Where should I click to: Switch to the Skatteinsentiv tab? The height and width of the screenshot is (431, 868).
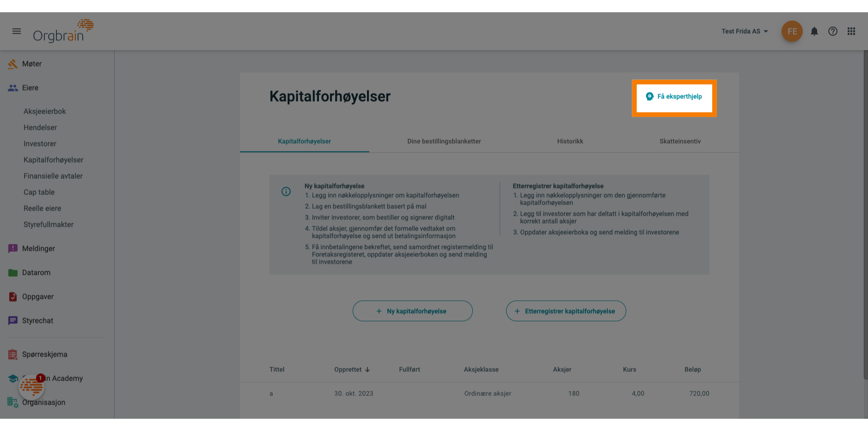[680, 141]
